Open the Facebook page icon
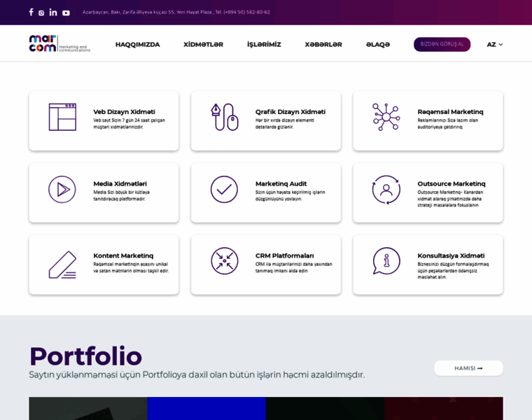Image resolution: width=532 pixels, height=420 pixels. tap(31, 12)
